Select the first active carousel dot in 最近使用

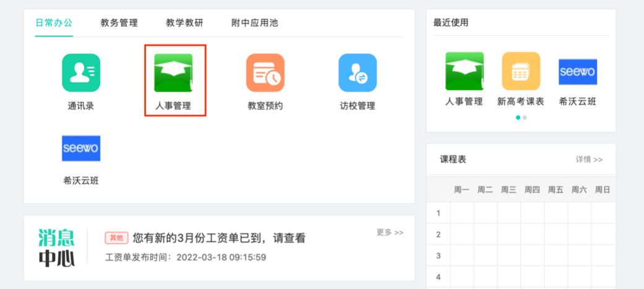(518, 117)
